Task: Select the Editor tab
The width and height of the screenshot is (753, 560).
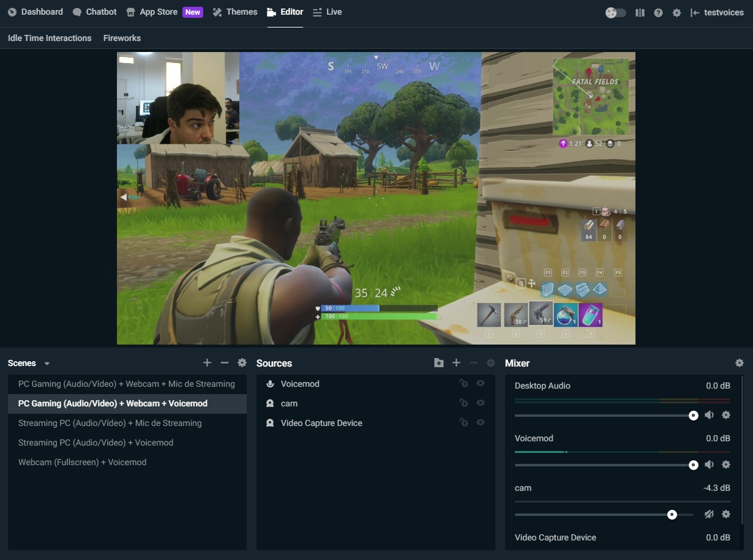Action: 285,12
